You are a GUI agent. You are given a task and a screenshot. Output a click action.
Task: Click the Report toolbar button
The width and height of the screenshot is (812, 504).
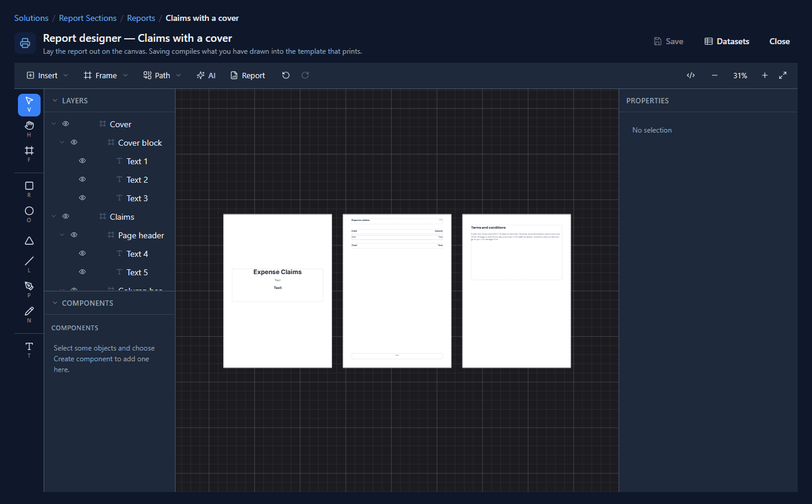pos(248,75)
